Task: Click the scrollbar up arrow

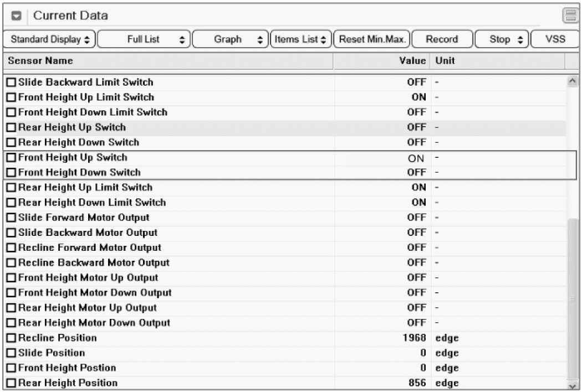Action: (573, 82)
